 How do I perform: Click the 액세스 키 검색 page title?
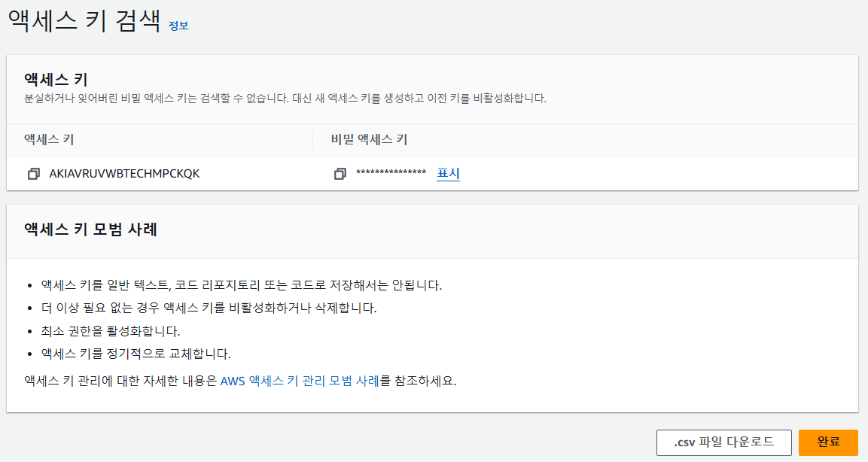click(x=84, y=21)
